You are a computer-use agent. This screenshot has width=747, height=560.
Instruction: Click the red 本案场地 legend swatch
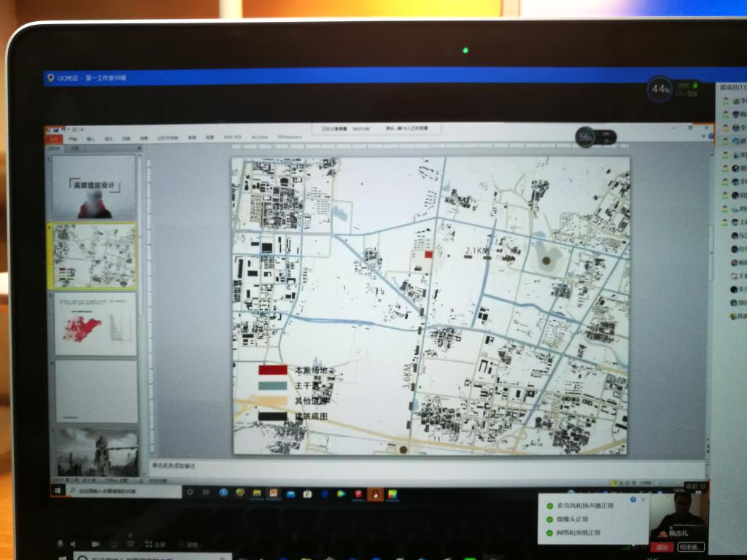(272, 370)
